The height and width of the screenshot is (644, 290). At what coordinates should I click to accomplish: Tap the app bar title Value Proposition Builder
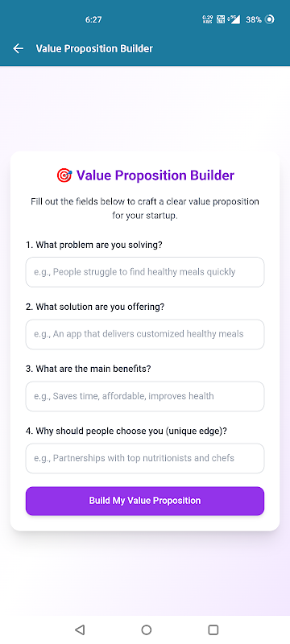[94, 48]
